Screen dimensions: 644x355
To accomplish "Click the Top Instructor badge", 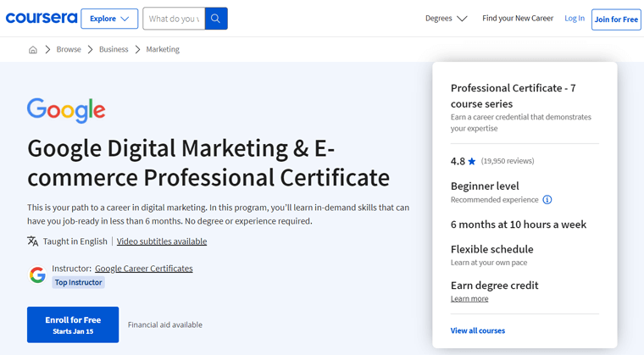I will [x=78, y=282].
